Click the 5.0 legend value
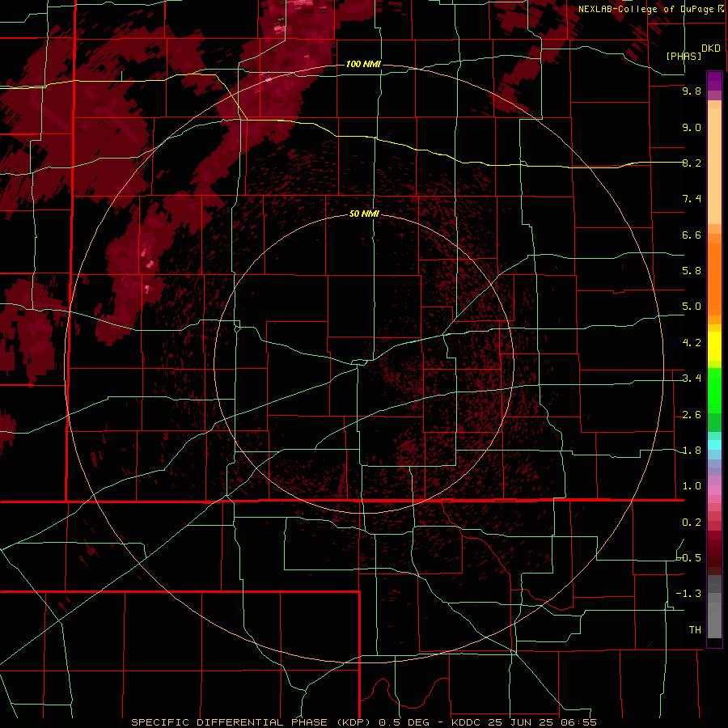The width and height of the screenshot is (728, 728). (x=692, y=307)
